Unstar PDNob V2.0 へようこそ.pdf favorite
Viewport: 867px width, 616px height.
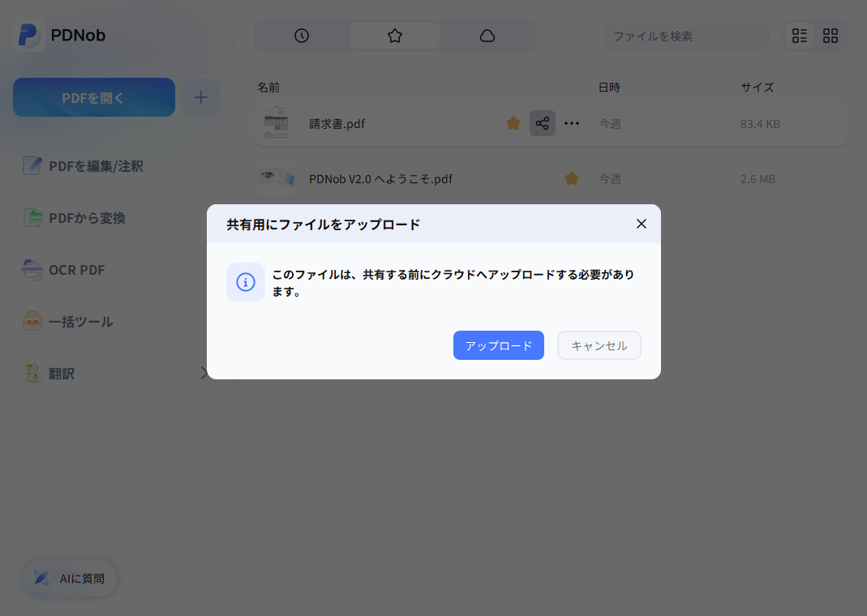point(572,178)
